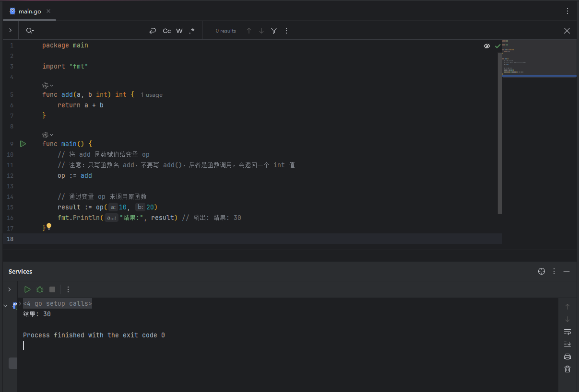Click Services navigate-to-target crosshair icon
This screenshot has width=579, height=392.
point(542,271)
